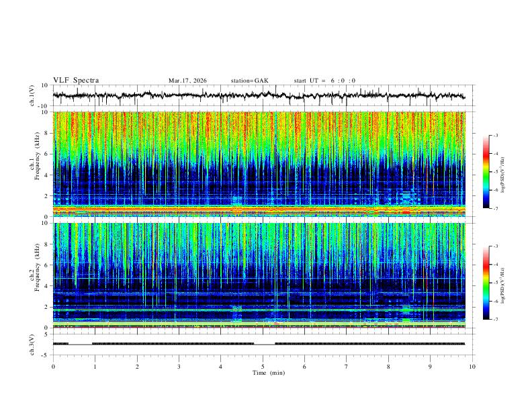The width and height of the screenshot is (532, 411).
Task: Click the 'VLF Spectra' title text
Action: click(76, 81)
